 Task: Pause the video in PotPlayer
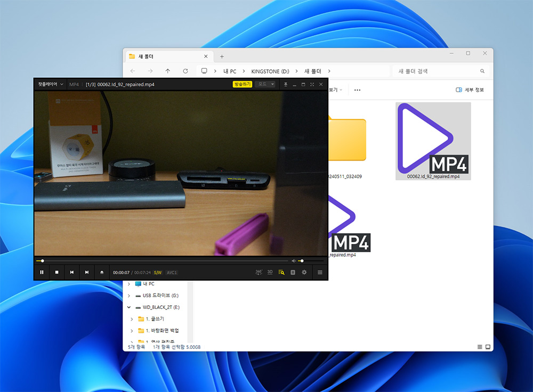point(42,272)
